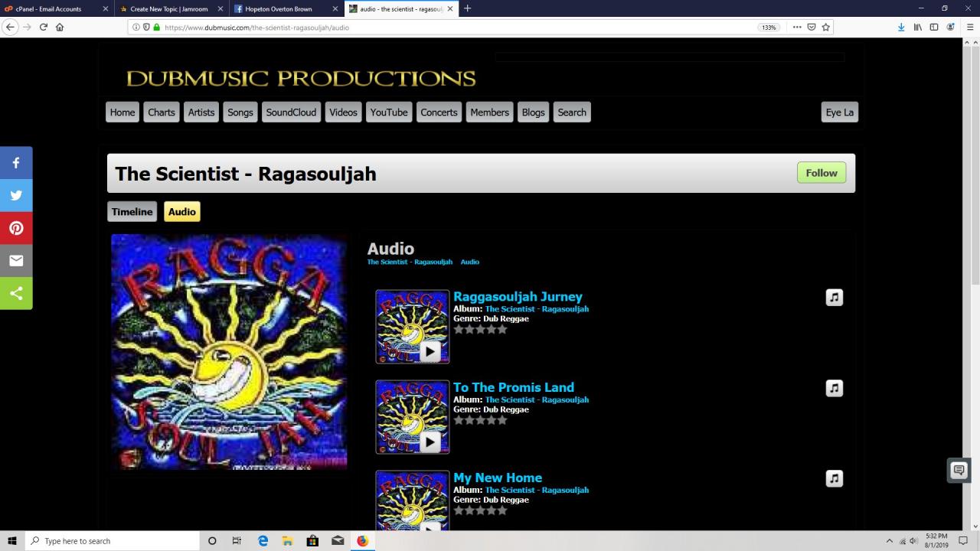Open the Firefox library icon
Viewport: 980px width, 551px height.
(x=917, y=27)
